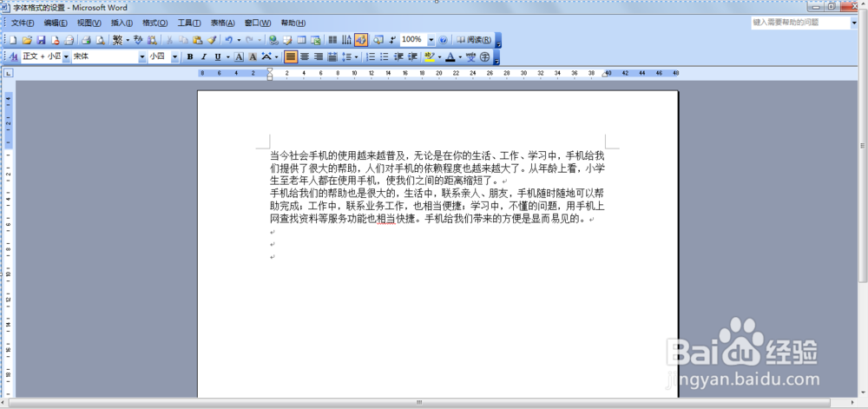Increase indent of the paragraph

[x=412, y=56]
